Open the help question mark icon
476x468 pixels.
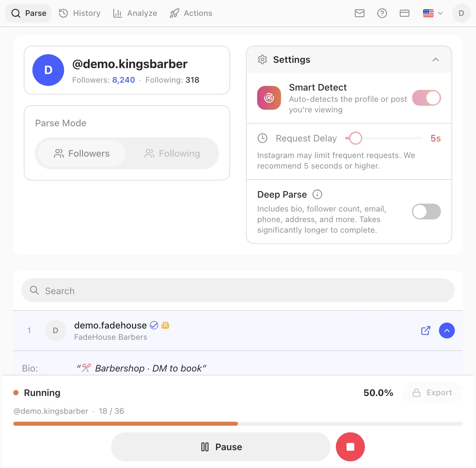tap(382, 13)
